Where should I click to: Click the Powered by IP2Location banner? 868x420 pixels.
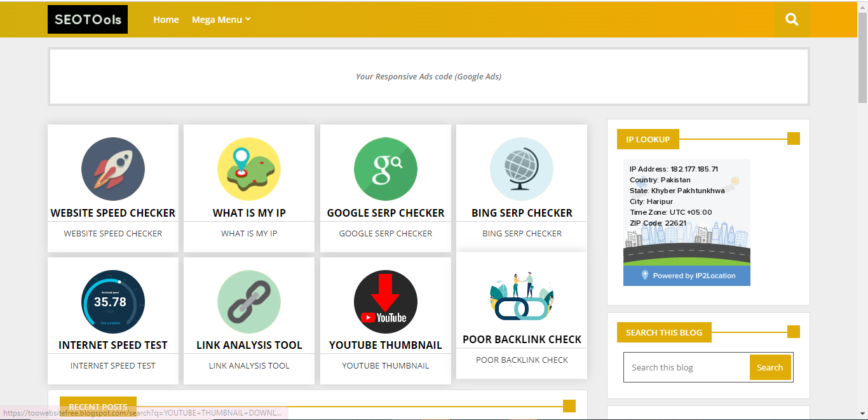coord(687,276)
